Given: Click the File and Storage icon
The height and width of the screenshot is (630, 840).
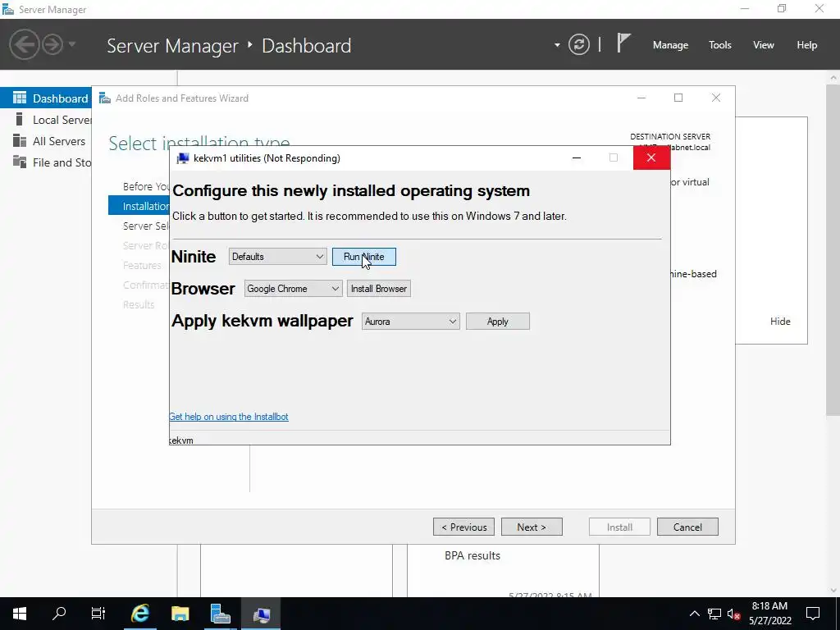Looking at the screenshot, I should 20,162.
